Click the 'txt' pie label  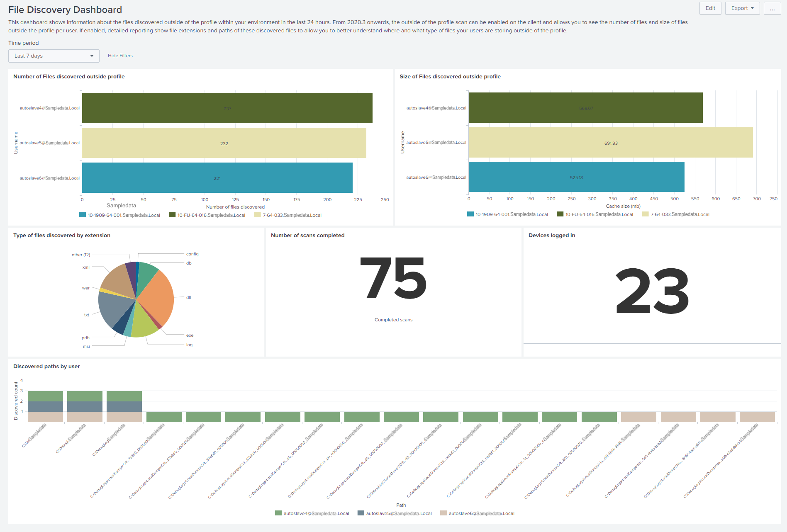(x=87, y=315)
